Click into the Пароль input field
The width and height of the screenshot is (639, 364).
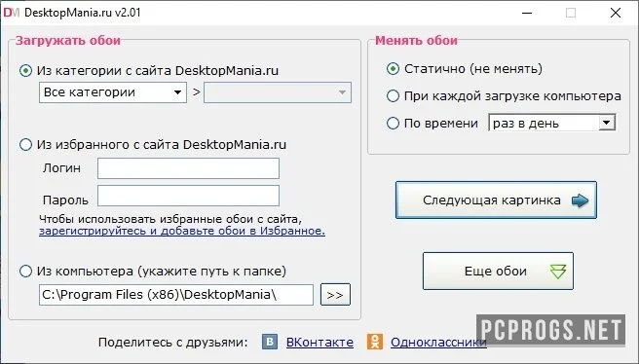(188, 196)
